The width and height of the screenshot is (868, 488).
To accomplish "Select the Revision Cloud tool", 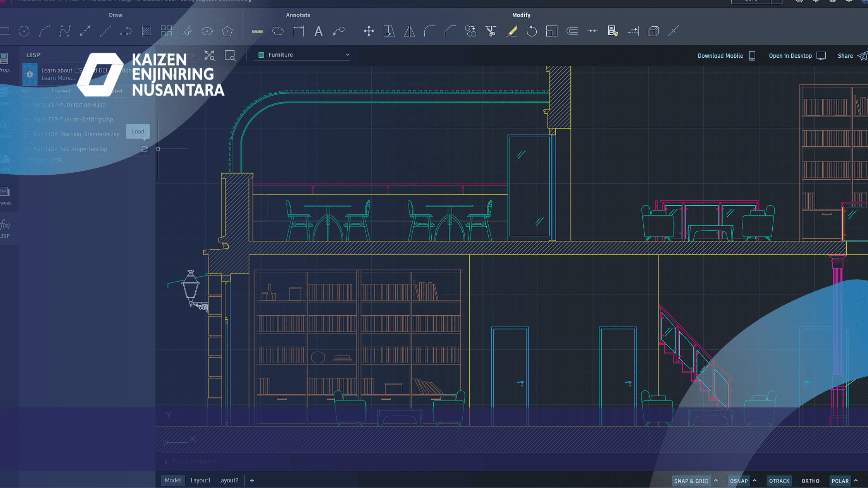I will pyautogui.click(x=278, y=31).
